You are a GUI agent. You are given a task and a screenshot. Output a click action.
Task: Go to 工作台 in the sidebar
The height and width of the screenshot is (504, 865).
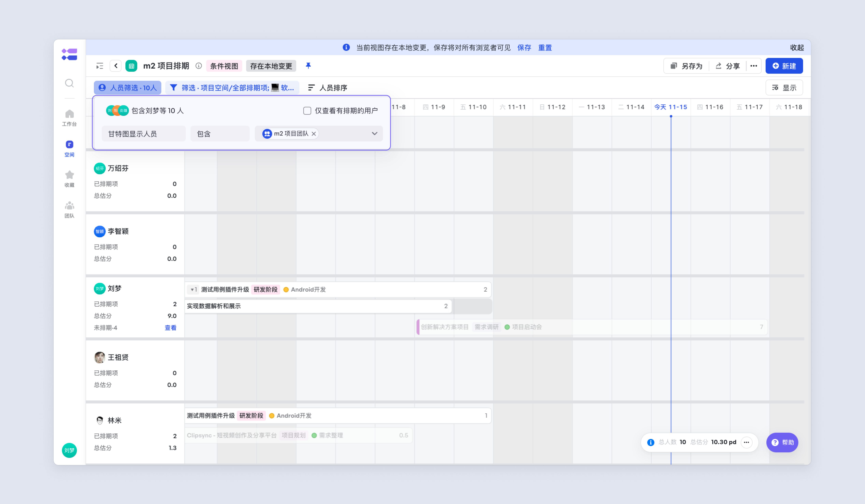click(x=69, y=118)
